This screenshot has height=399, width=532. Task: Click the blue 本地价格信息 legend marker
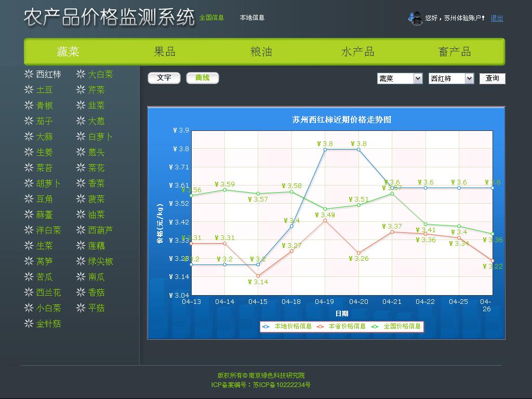coord(267,326)
